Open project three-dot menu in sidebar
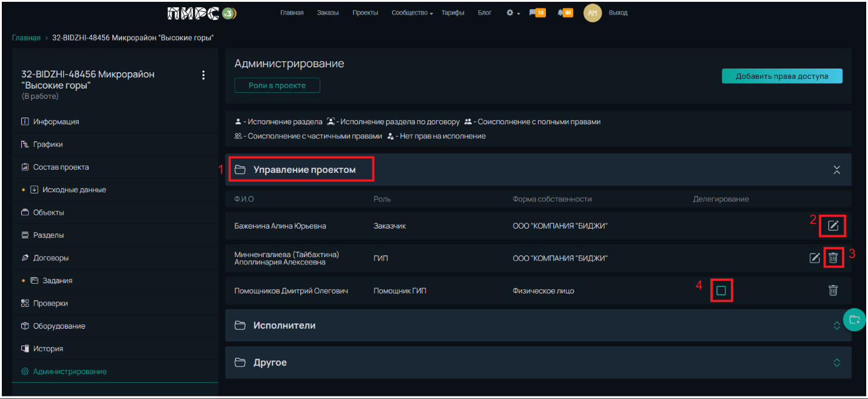 coord(203,75)
